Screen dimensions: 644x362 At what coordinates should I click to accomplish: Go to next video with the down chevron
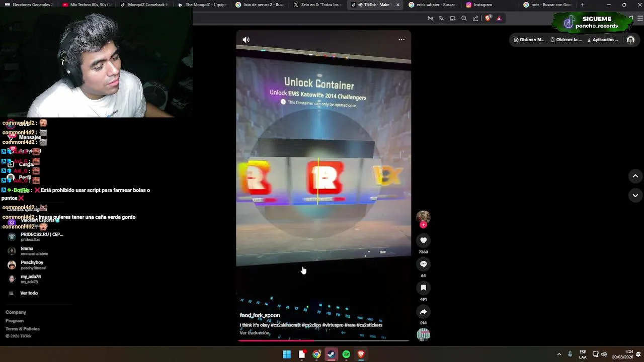coord(635,195)
